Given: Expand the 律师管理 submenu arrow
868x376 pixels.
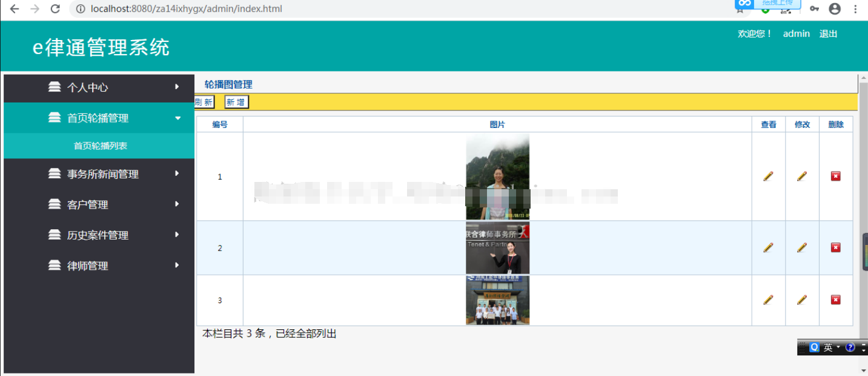Looking at the screenshot, I should [177, 265].
